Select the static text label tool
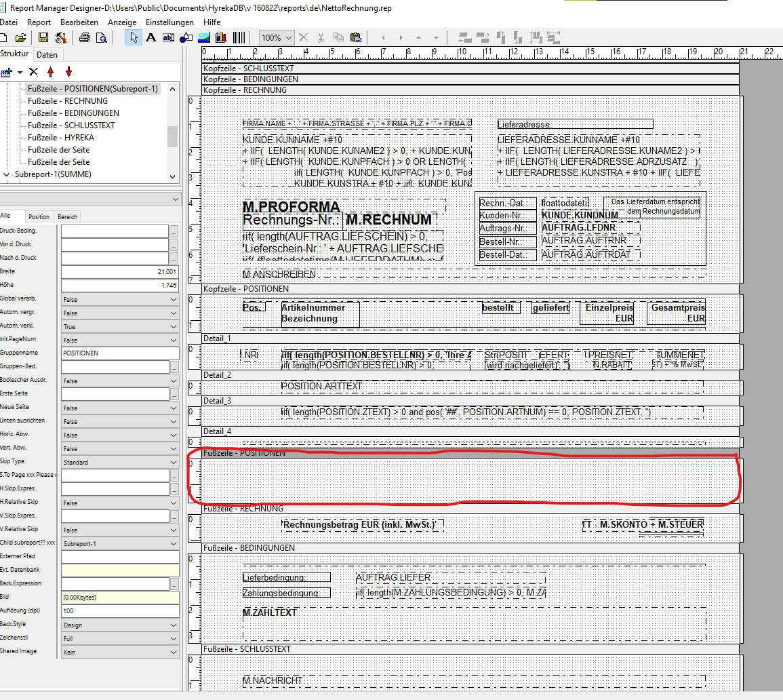The image size is (783, 700). tap(150, 37)
